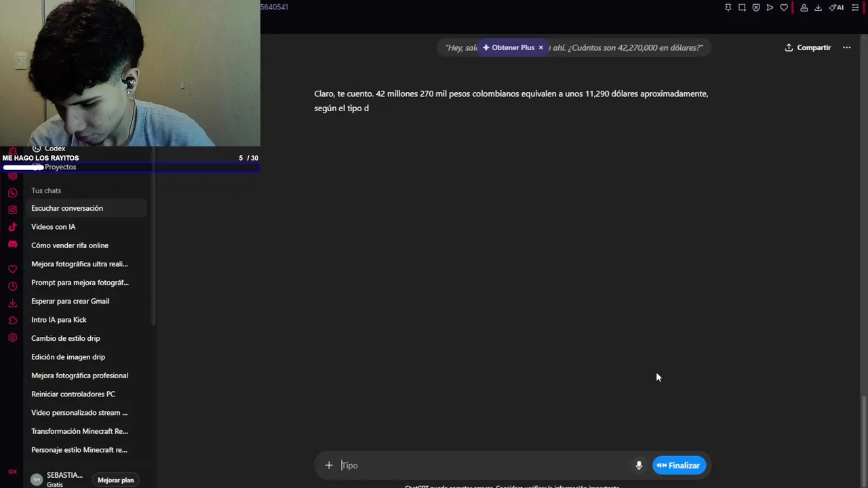Click the plus attach button
The height and width of the screenshot is (488, 868).
(329, 466)
